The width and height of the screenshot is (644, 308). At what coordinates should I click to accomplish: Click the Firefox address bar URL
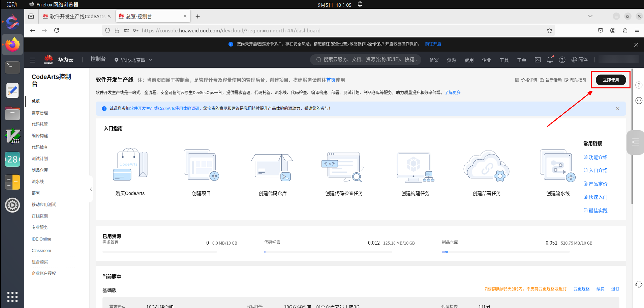[231, 30]
